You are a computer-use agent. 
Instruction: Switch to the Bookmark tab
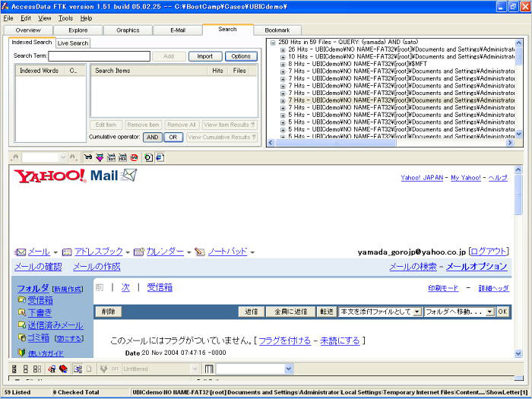point(277,30)
